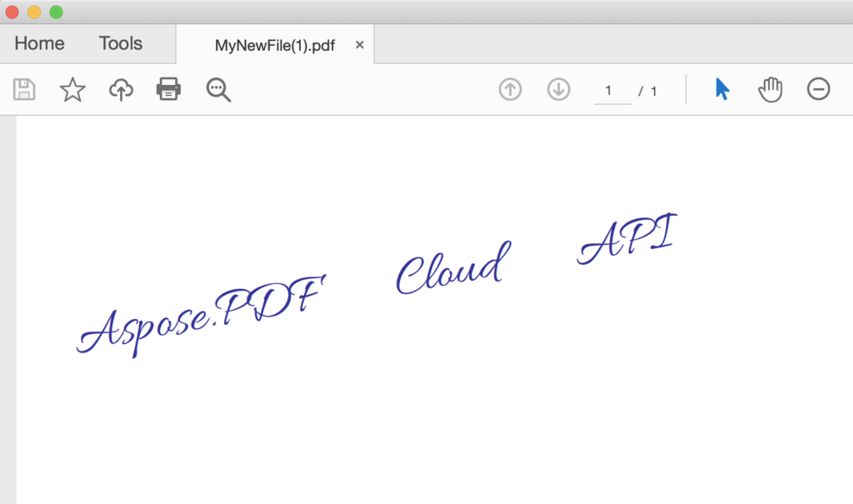Print the document with the printer icon
Viewport: 853px width, 504px height.
coord(168,89)
